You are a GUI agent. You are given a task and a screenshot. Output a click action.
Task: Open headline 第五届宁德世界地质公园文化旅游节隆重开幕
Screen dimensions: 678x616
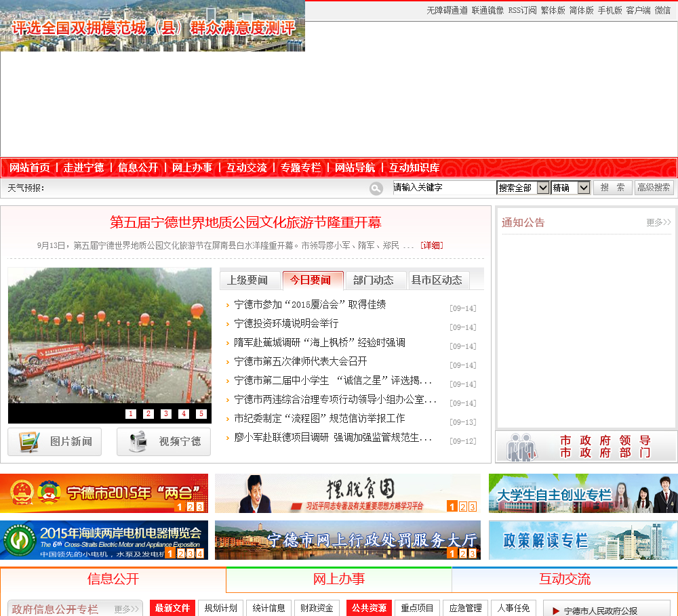pos(245,222)
